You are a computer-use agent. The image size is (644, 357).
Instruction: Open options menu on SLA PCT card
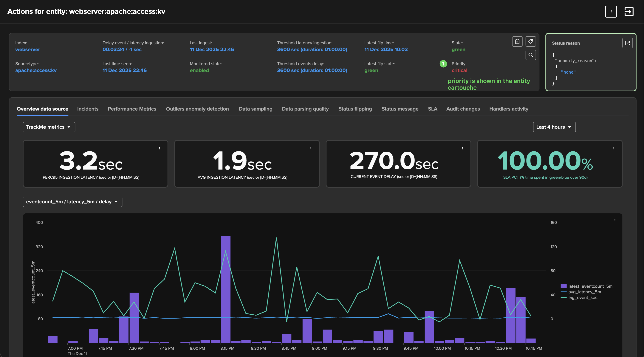tap(614, 149)
